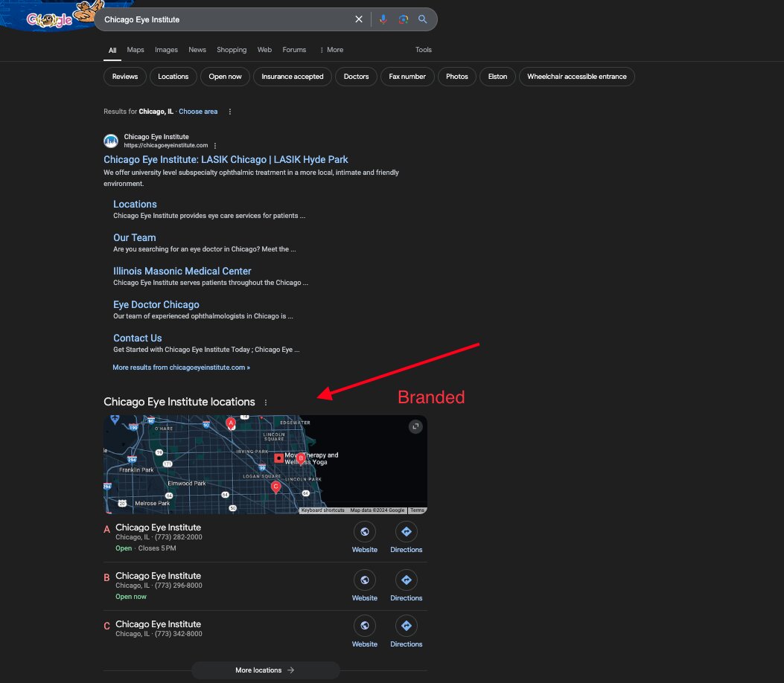Select the Elston filter chip
784x683 pixels.
coord(497,77)
